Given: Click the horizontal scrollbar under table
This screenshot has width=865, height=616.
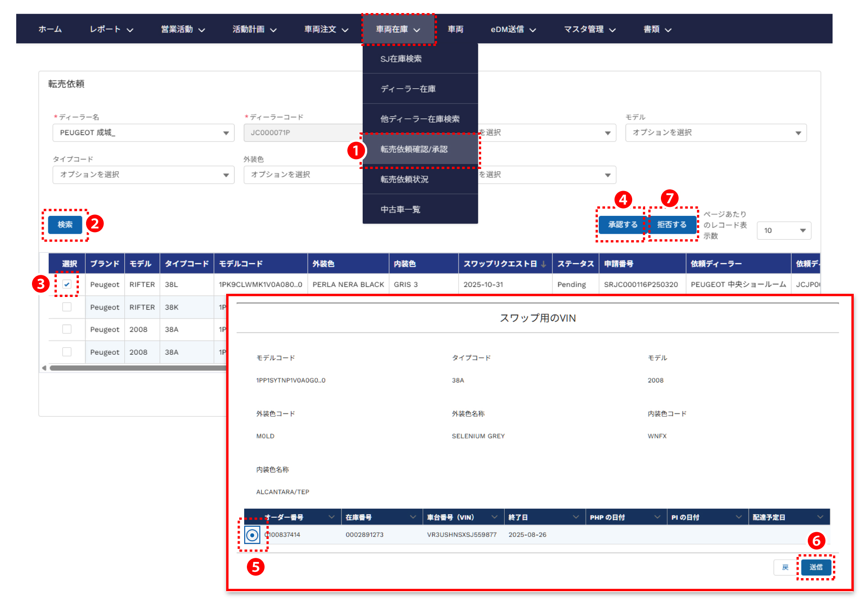Looking at the screenshot, I should click(135, 368).
